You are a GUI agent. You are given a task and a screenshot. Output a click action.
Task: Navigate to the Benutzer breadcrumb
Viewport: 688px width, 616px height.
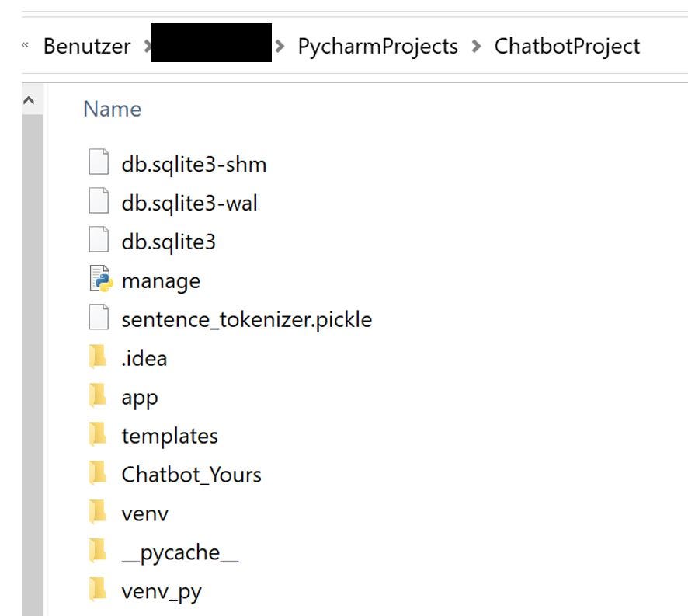pyautogui.click(x=88, y=47)
